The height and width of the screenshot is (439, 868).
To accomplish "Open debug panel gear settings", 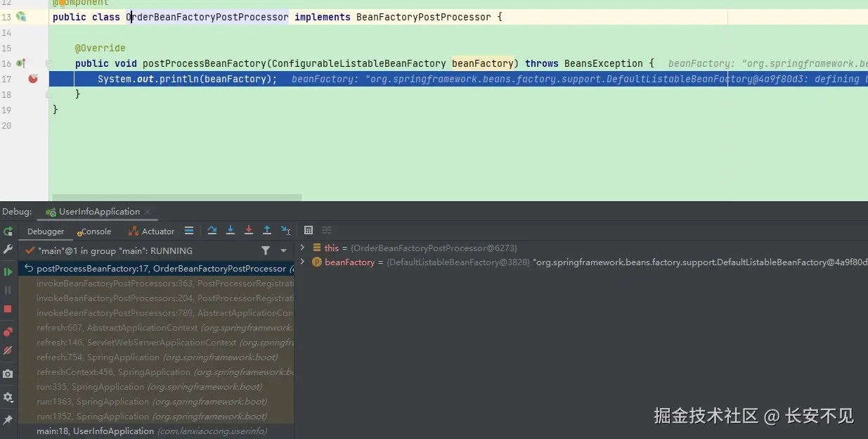I will pos(8,397).
